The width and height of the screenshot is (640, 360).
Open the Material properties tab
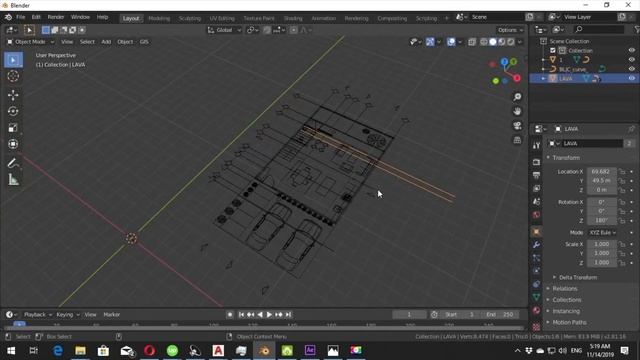[x=536, y=310]
